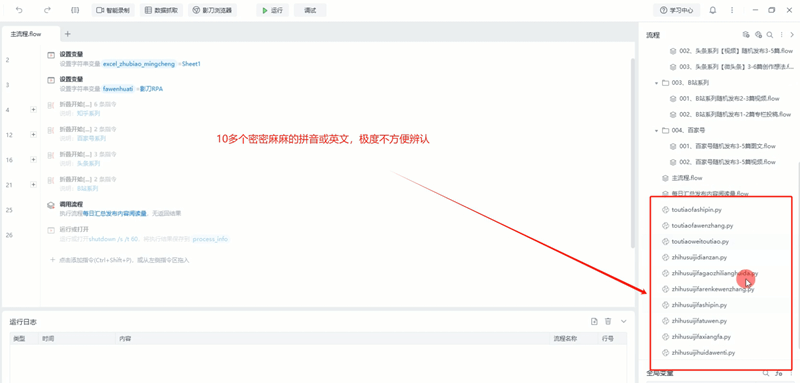The width and height of the screenshot is (800, 383).
Task: Expand folded block at line 21
Action: coord(33,185)
